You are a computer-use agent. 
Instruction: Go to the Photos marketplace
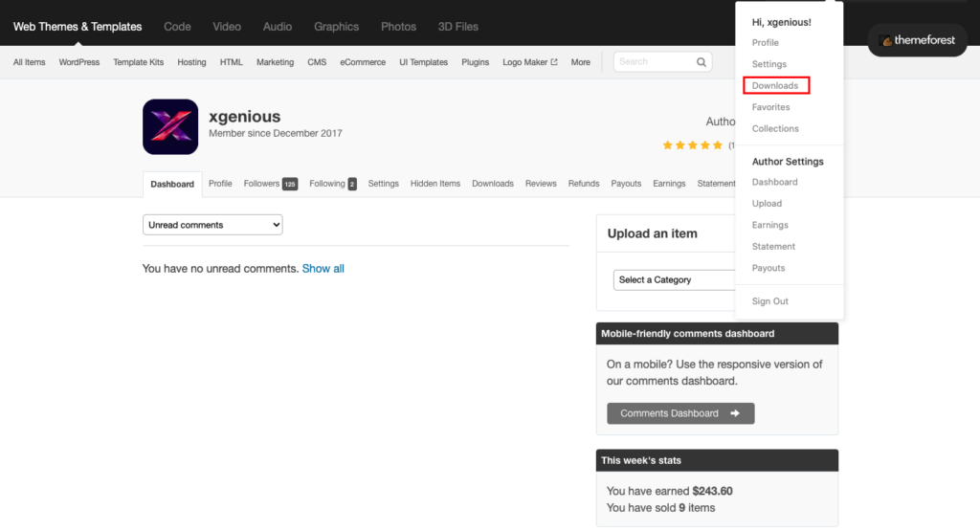[398, 26]
